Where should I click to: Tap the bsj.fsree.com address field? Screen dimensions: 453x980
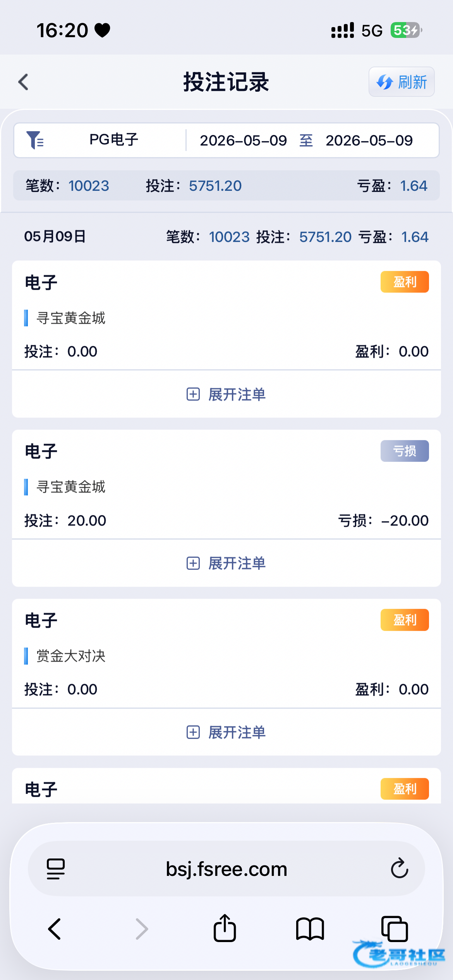coord(226,869)
